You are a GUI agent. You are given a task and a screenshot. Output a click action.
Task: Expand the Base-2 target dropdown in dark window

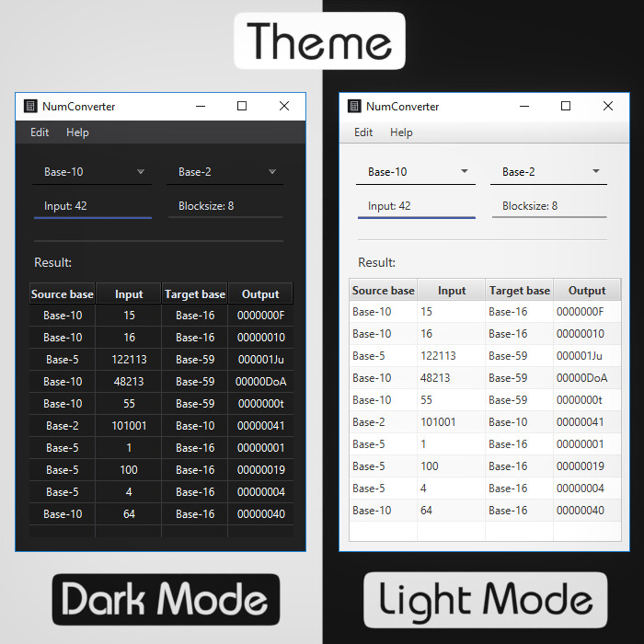(225, 172)
